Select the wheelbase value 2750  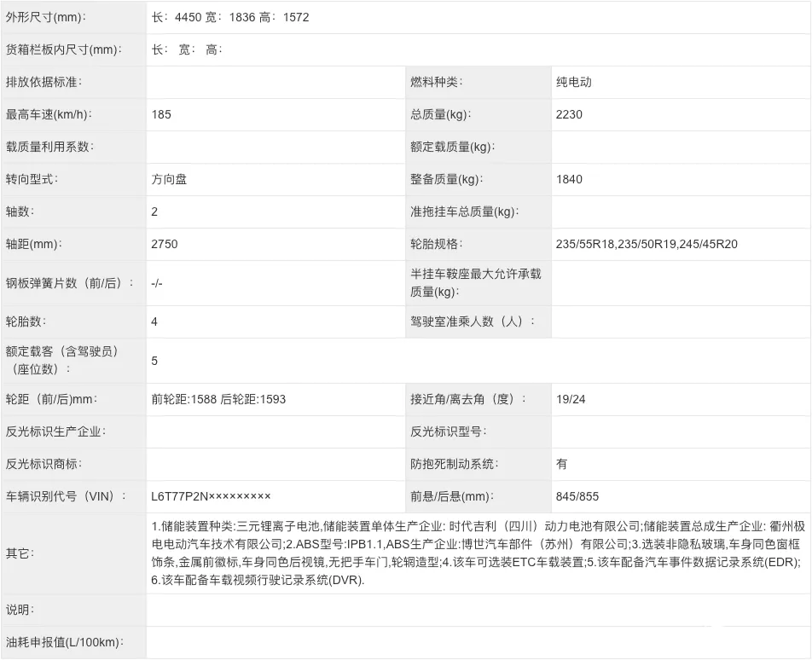click(x=164, y=245)
